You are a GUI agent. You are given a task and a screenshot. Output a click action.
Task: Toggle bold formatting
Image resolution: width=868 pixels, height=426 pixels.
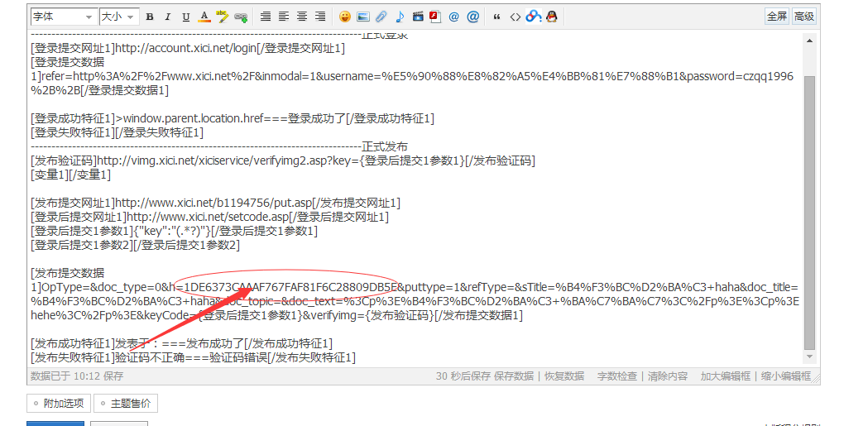tap(150, 17)
